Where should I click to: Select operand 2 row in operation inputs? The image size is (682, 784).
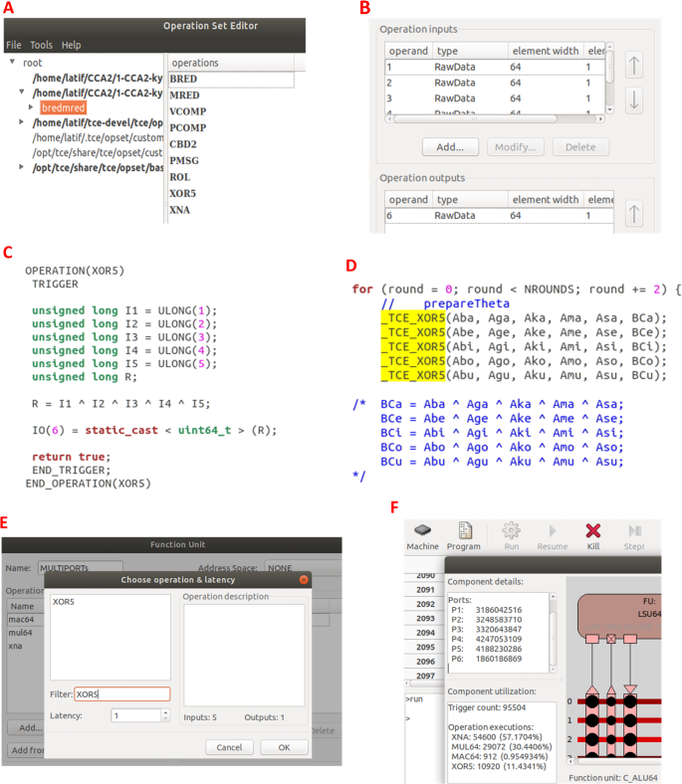[496, 83]
